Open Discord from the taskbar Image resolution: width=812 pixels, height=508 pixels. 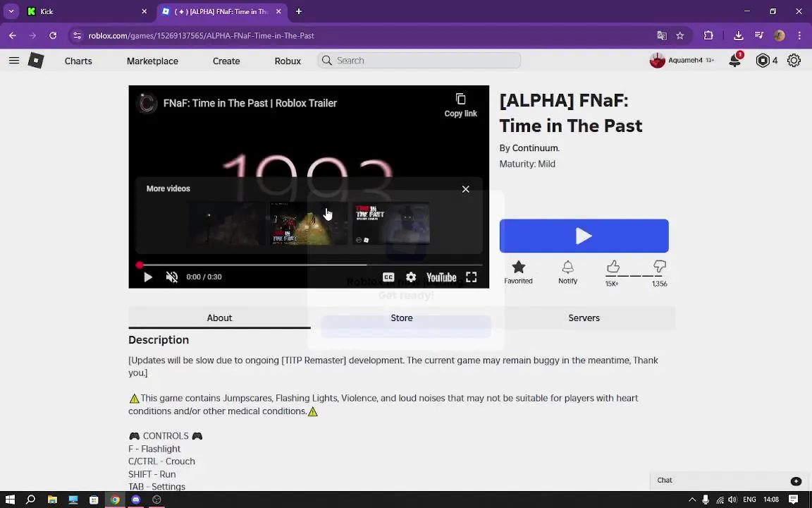pos(135,500)
